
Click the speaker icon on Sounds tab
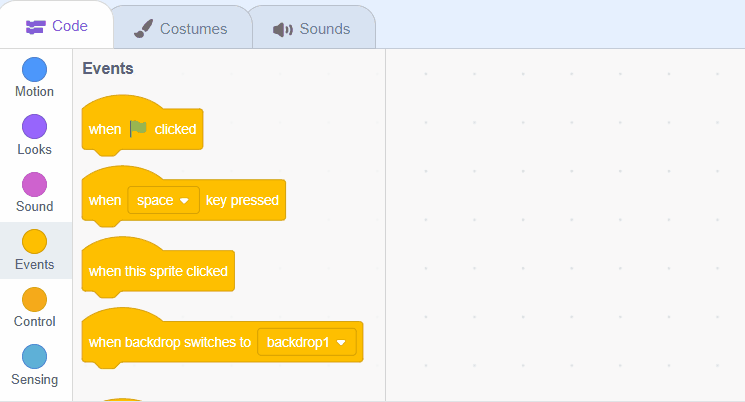pyautogui.click(x=283, y=29)
